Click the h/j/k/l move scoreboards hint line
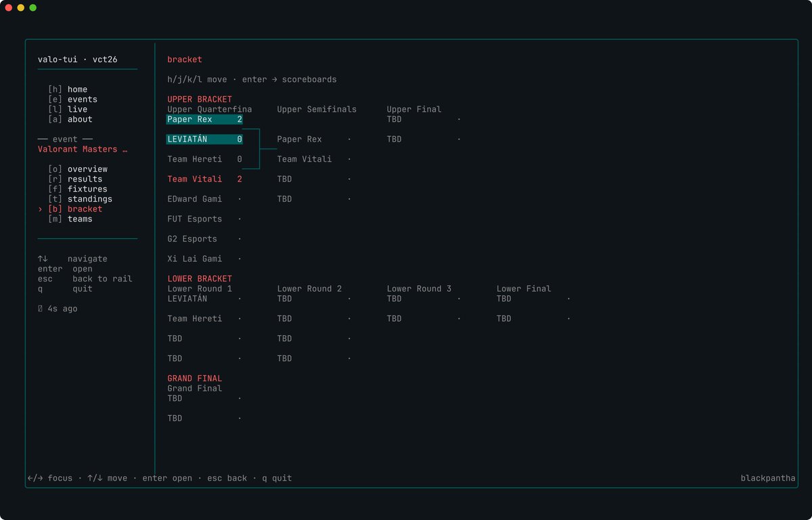The image size is (812, 520). (252, 79)
